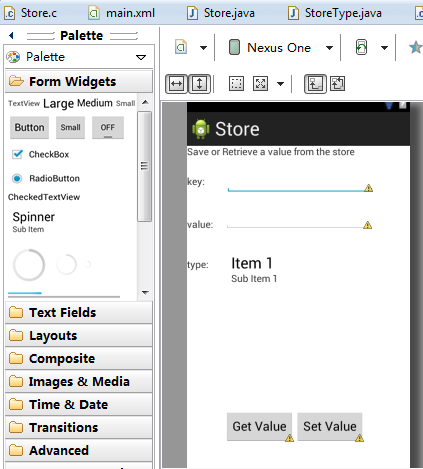Screen dimensions: 423x469
Task: Click the dotted square margins icon
Action: (236, 84)
